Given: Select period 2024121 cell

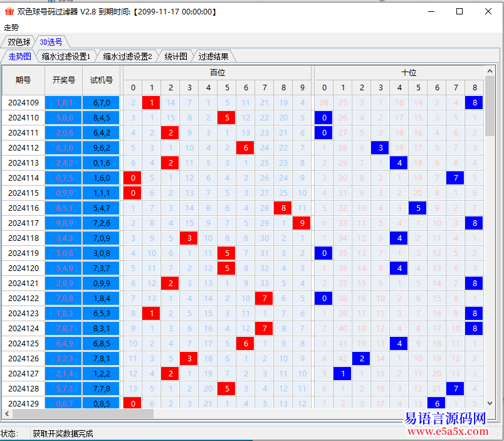Looking at the screenshot, I should click(x=23, y=284).
